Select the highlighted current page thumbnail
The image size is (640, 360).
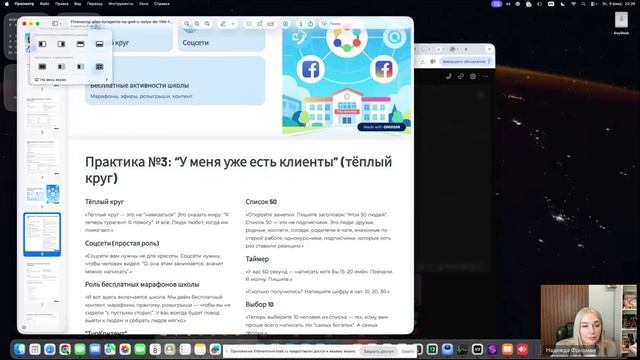[x=42, y=234]
